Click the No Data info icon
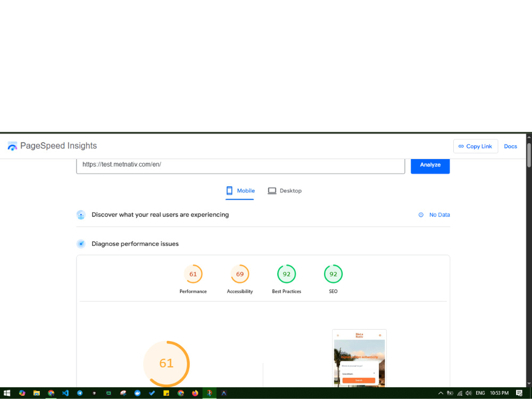This screenshot has width=532, height=399. coord(421,215)
